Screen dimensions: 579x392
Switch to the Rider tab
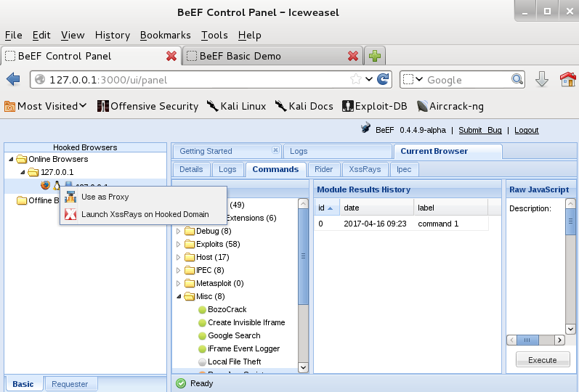323,169
